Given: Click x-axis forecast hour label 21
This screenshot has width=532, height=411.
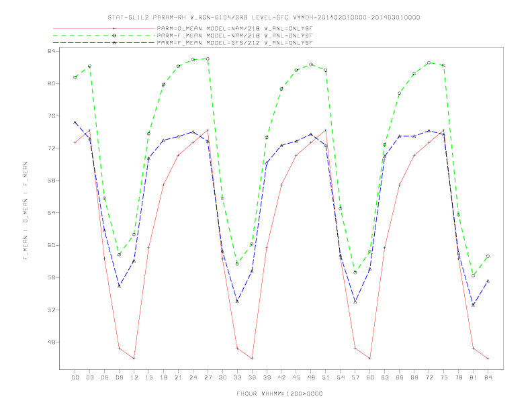Looking at the screenshot, I should point(179,377).
